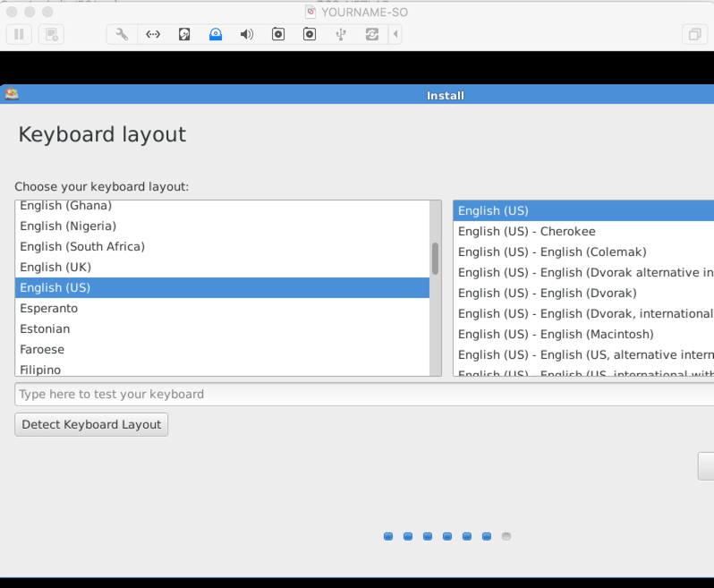Open hard disk device icon
Screen dimensions: 714x588
click(x=184, y=34)
